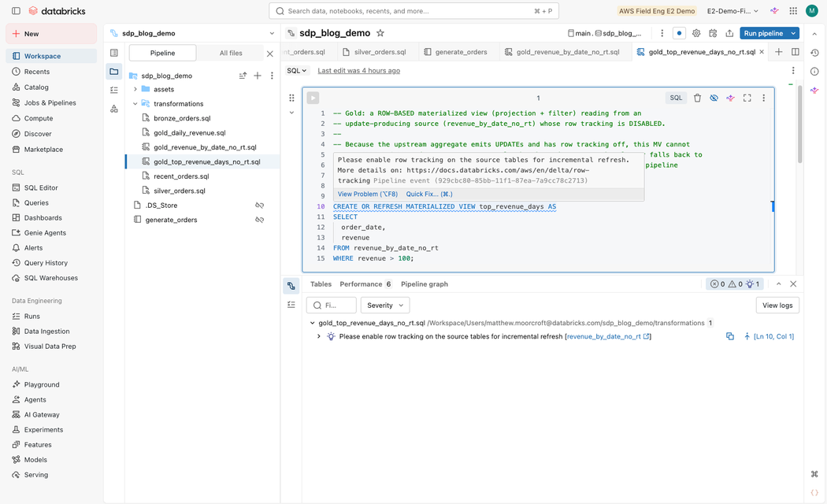
Task: Open the editor toolbar kebab menu
Action: tap(792, 70)
